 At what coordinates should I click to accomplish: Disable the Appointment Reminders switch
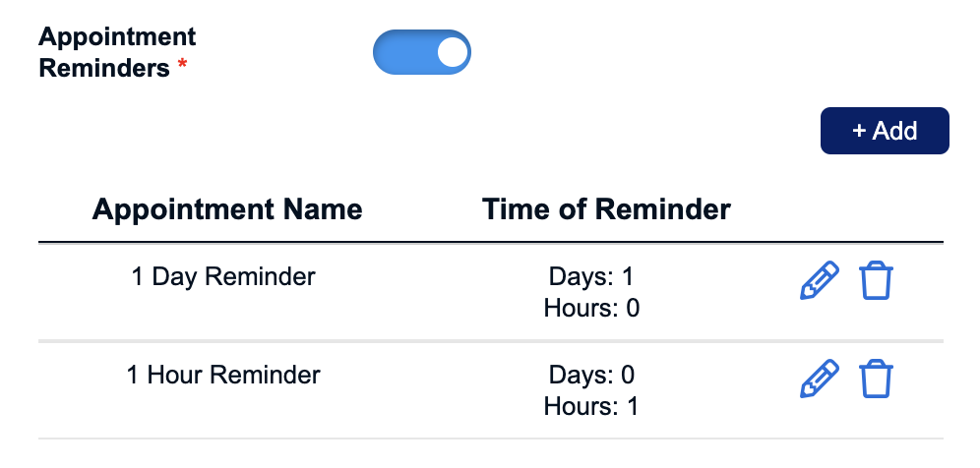tap(422, 52)
